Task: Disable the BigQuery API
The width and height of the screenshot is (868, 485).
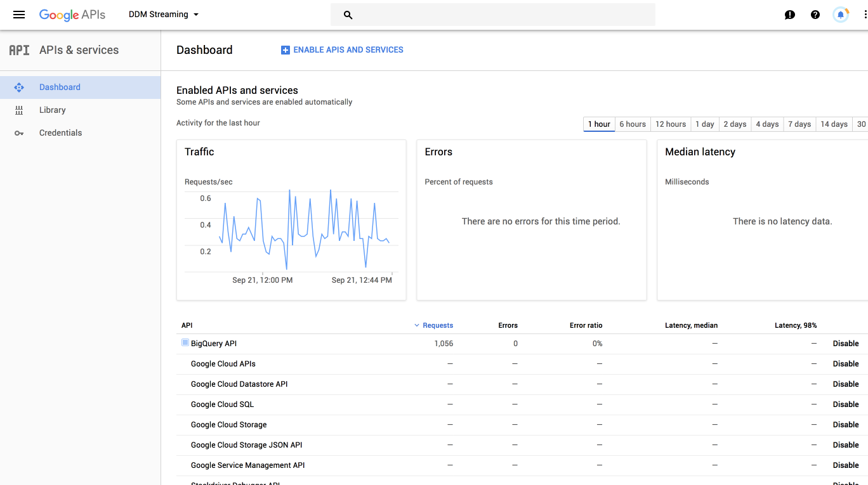Action: (x=846, y=344)
